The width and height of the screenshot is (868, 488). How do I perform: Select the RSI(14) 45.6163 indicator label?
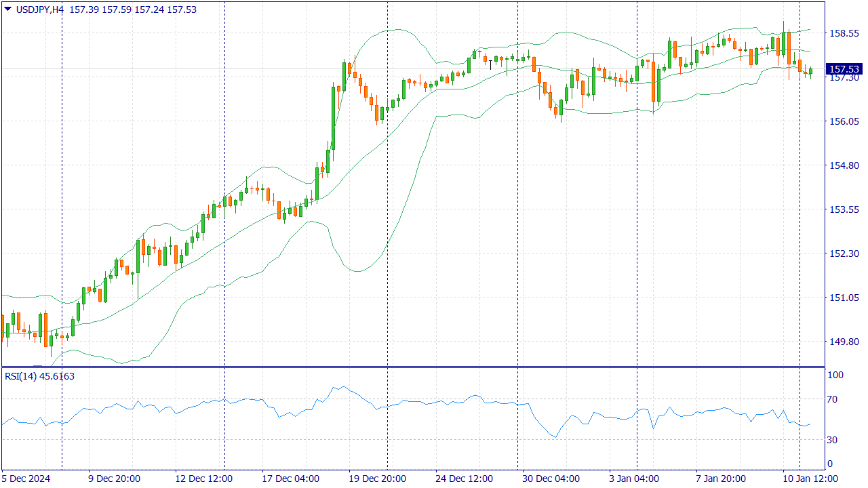[x=39, y=376]
